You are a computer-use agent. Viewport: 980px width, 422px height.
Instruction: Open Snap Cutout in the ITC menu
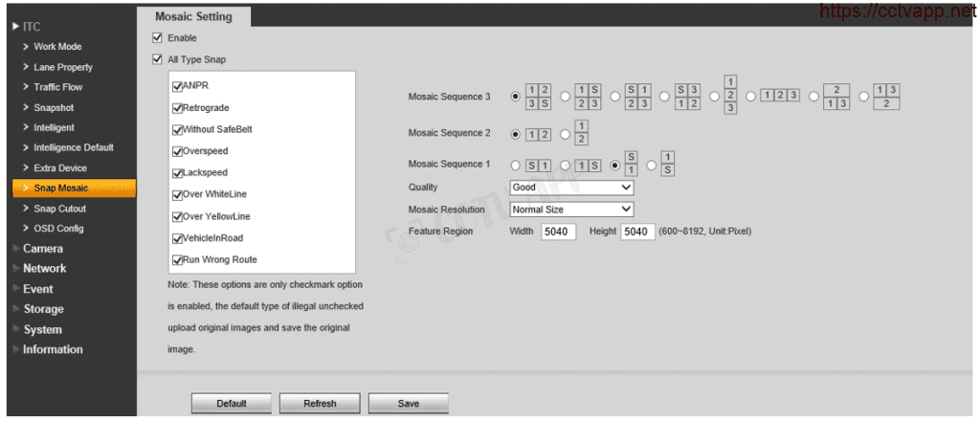click(59, 209)
